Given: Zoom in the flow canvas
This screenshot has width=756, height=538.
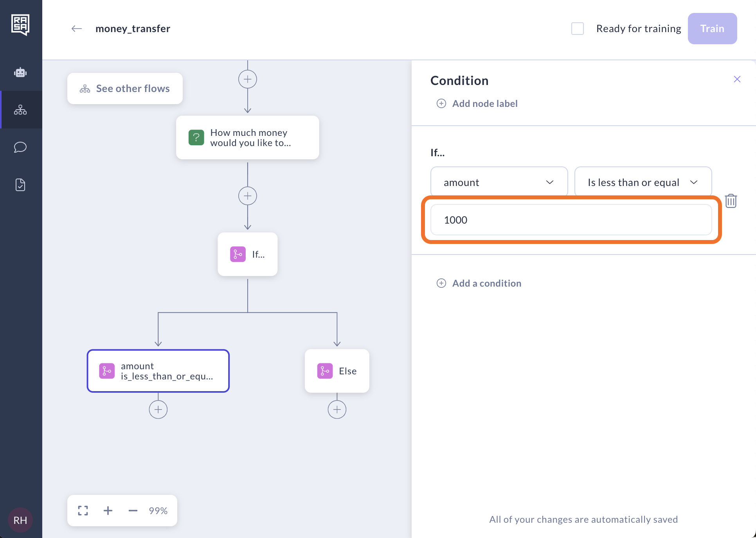Looking at the screenshot, I should point(108,511).
